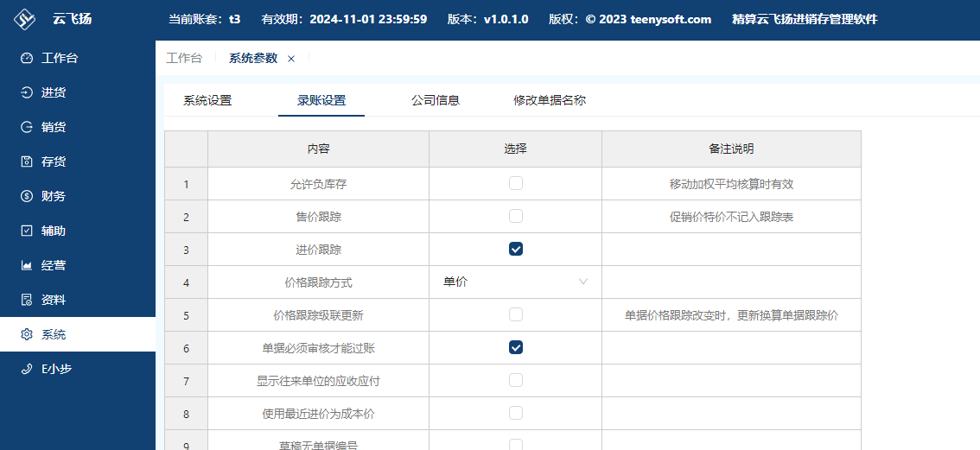Click the 单据必须审核才能过账 row label
The width and height of the screenshot is (980, 450).
318,348
